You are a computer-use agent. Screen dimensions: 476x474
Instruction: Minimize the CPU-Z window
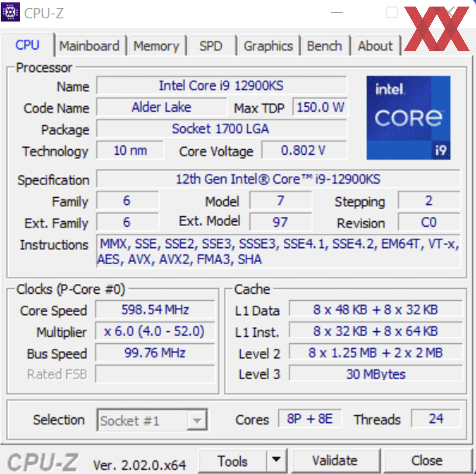click(x=337, y=12)
